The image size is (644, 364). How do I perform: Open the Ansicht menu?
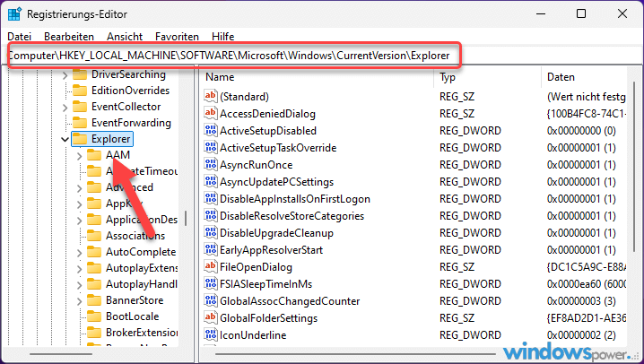coord(125,37)
